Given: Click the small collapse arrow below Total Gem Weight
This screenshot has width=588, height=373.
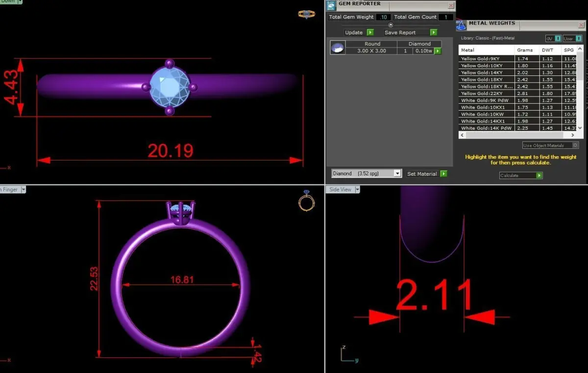Looking at the screenshot, I should pyautogui.click(x=391, y=24).
